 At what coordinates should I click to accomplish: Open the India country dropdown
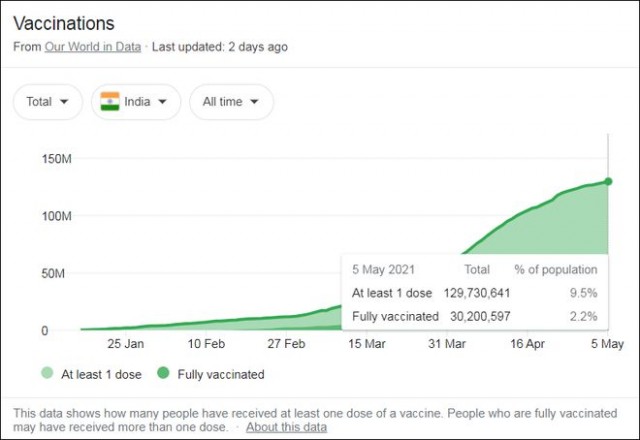point(136,102)
